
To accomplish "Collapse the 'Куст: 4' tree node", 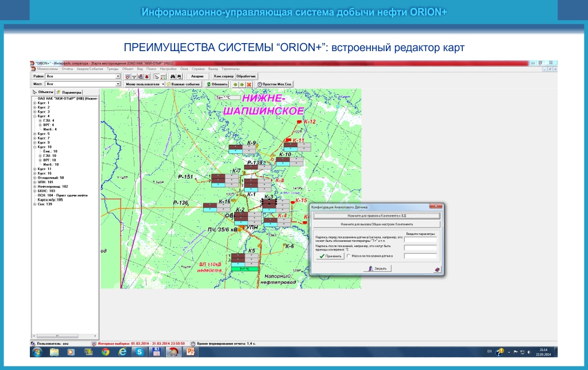I will [35, 116].
